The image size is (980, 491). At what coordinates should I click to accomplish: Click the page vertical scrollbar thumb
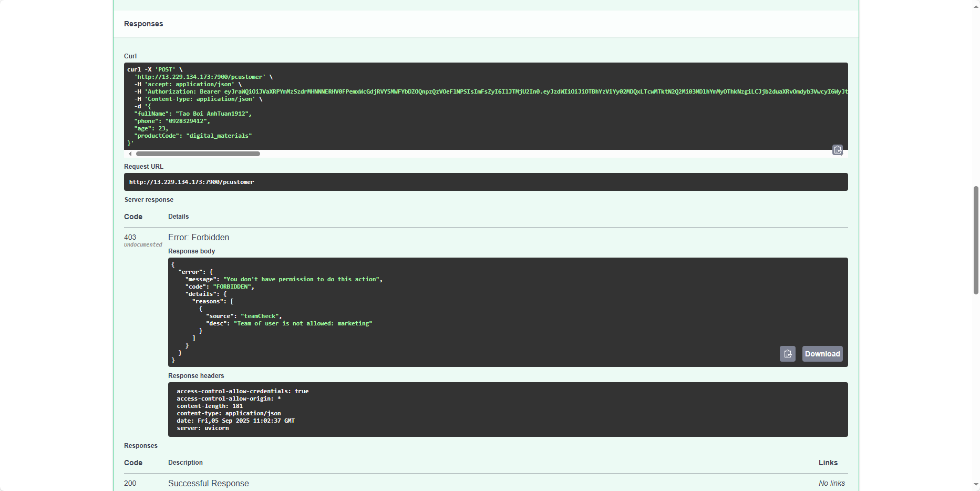[x=976, y=240]
